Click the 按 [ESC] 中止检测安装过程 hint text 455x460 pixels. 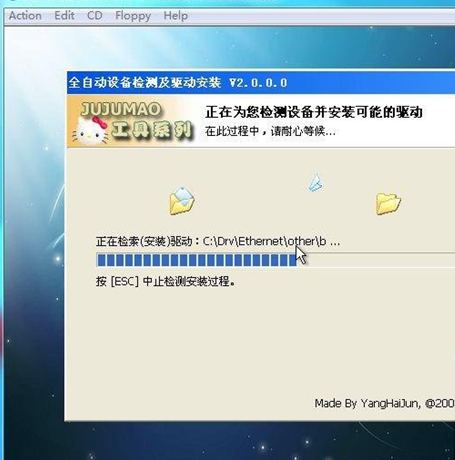click(165, 282)
